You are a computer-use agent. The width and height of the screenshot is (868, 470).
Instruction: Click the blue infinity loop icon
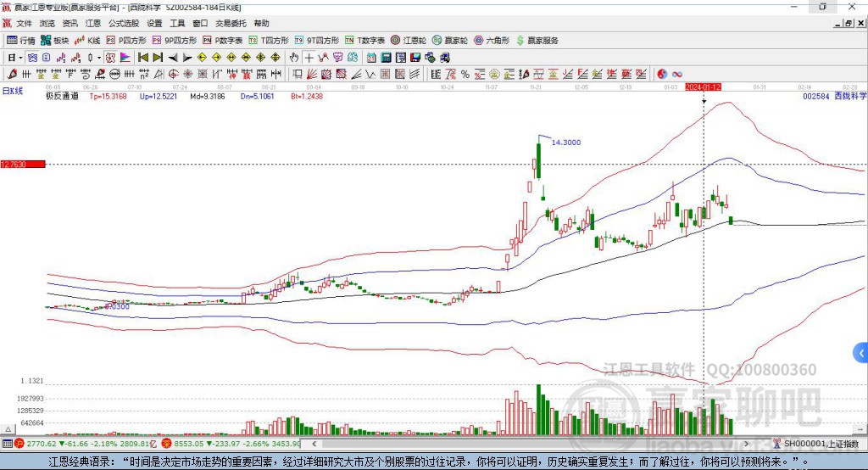point(677,74)
